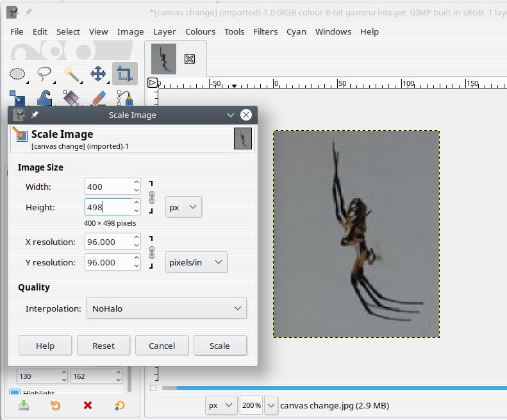Viewport: 507px width, 420px height.
Task: Toggle the Highlight checkbox in tool options
Action: (14, 392)
